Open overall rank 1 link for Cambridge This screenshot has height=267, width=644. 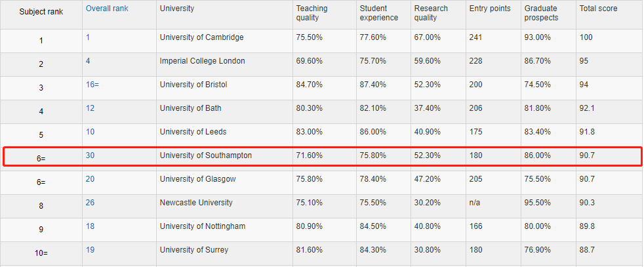(88, 37)
